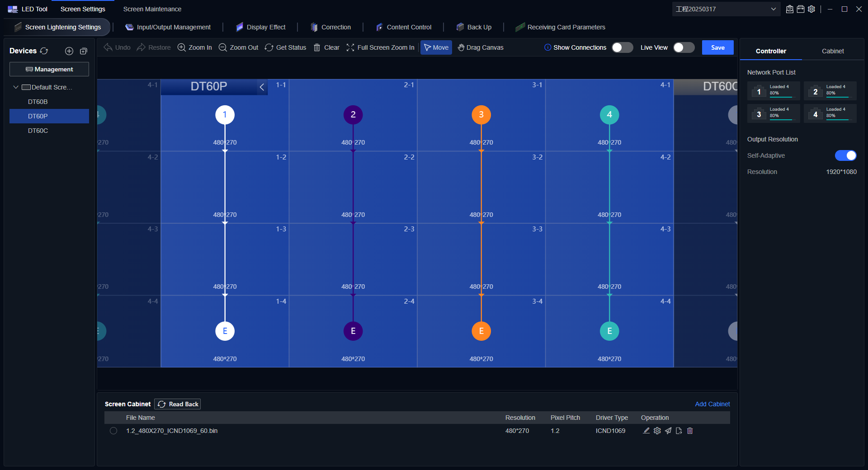This screenshot has height=470, width=868.
Task: Open the project name dropdown
Action: (773, 9)
